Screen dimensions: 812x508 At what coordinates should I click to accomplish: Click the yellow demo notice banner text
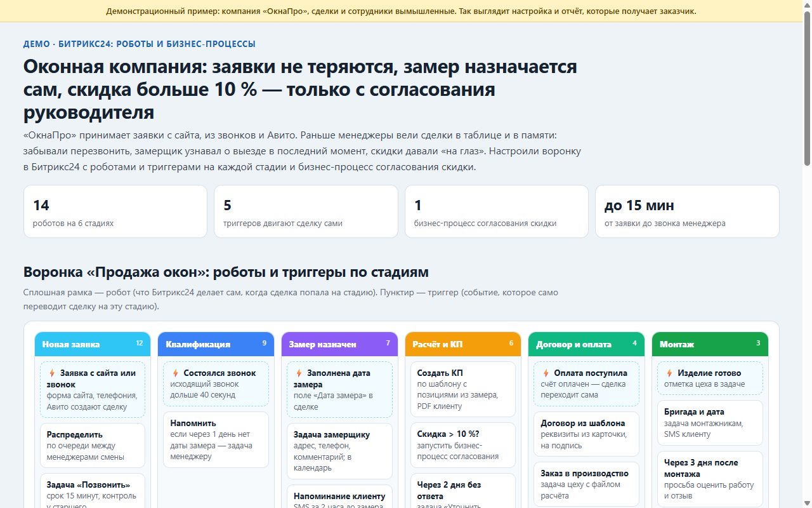point(401,11)
